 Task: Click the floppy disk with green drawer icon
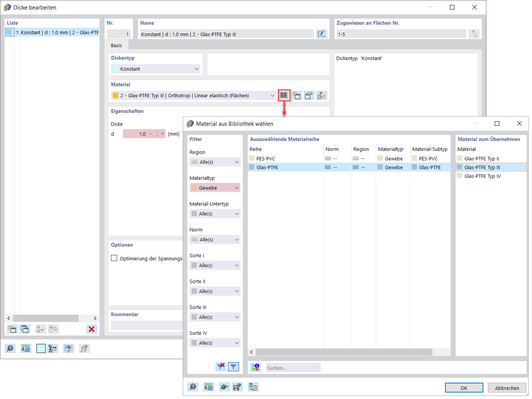tap(237, 387)
